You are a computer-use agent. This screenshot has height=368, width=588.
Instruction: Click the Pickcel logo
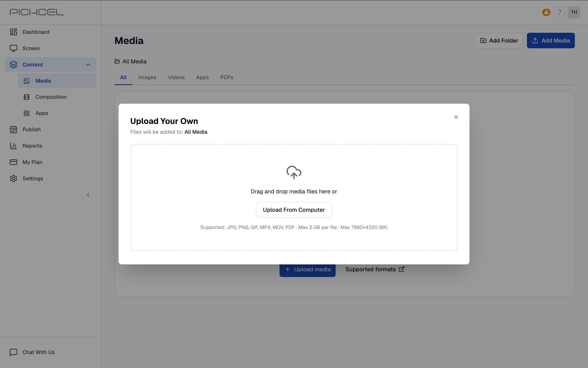[x=37, y=12]
